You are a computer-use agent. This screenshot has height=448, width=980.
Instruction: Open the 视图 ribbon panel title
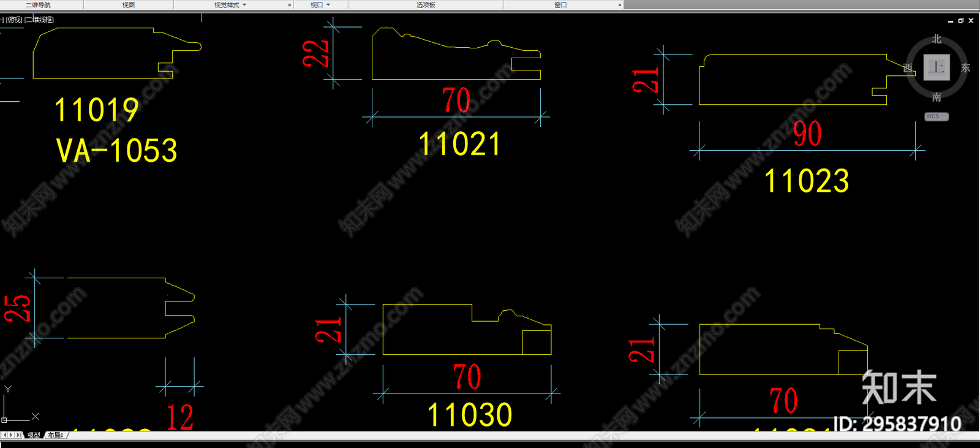(x=128, y=5)
